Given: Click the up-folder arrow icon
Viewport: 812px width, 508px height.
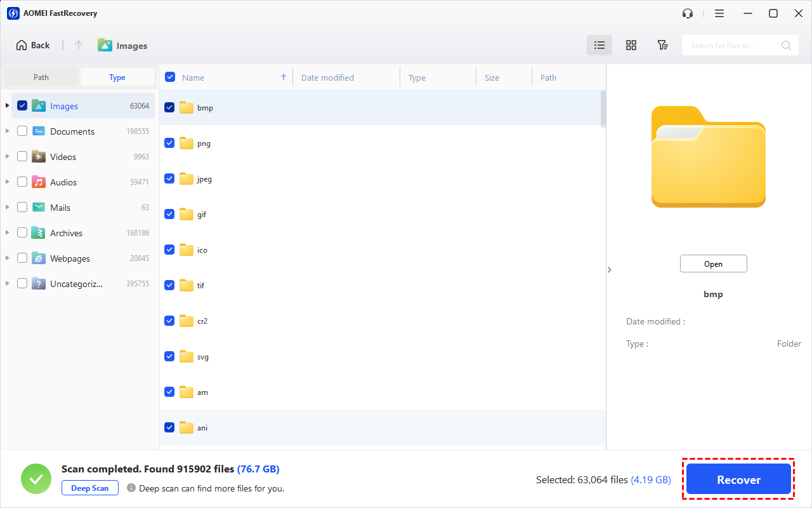Looking at the screenshot, I should [x=79, y=45].
